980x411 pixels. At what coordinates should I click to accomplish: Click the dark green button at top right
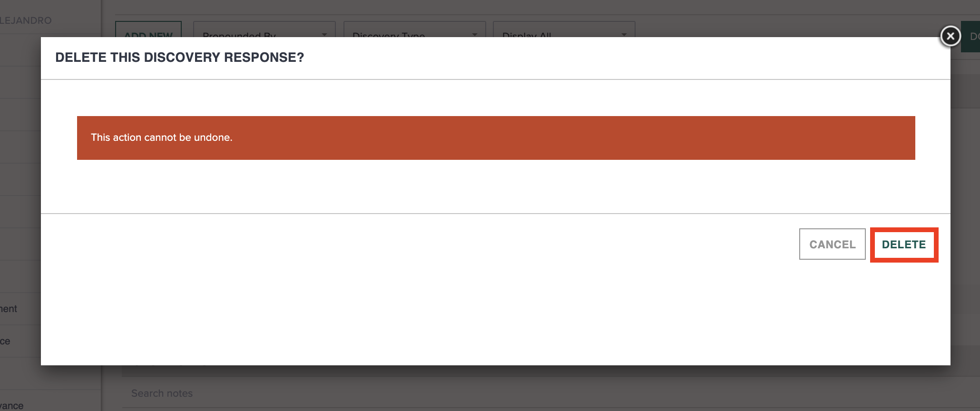pyautogui.click(x=972, y=36)
